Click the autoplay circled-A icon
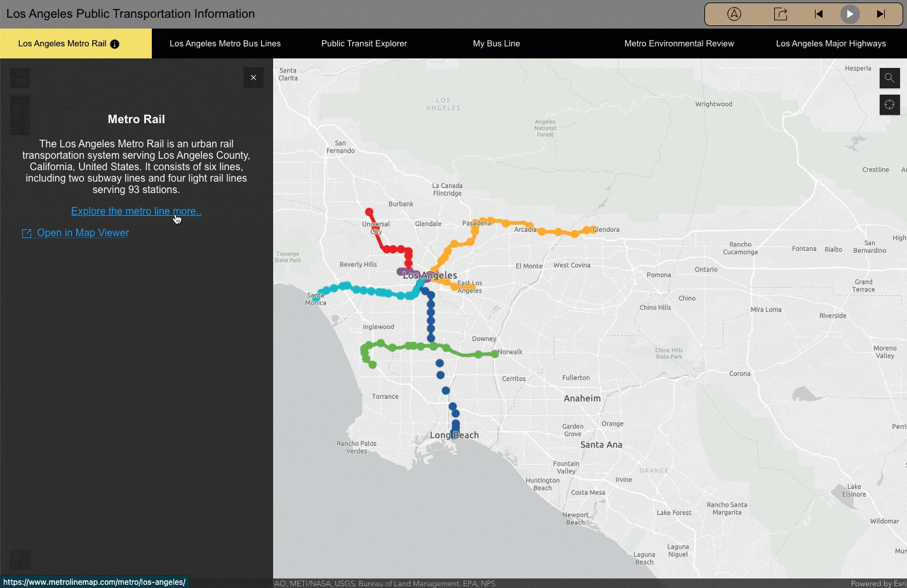The image size is (907, 588). pos(734,14)
